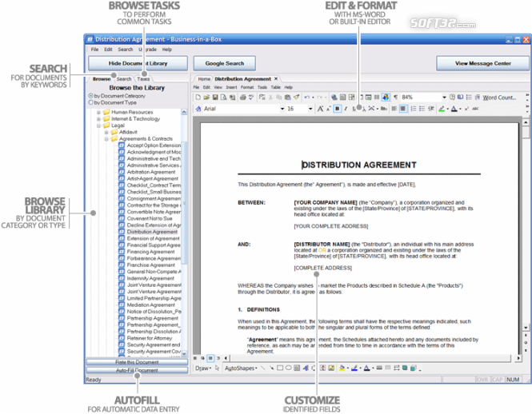Screen dimensions: 532x414
Task: Expand the Affidavit folder
Action: [x=106, y=132]
